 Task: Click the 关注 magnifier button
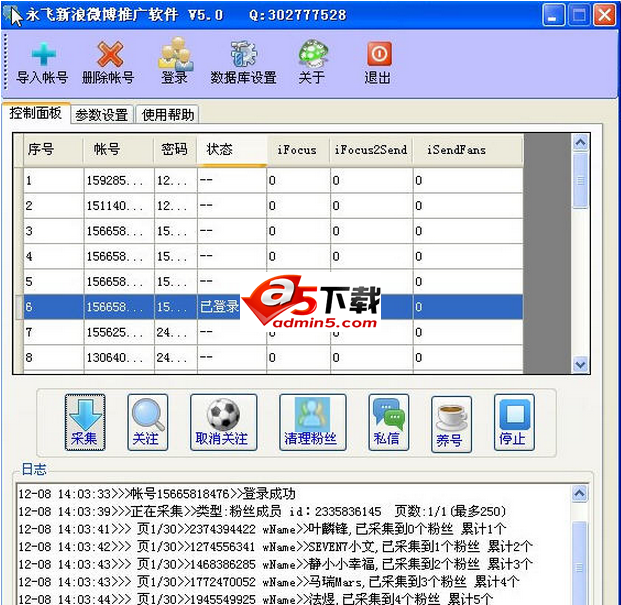[148, 422]
